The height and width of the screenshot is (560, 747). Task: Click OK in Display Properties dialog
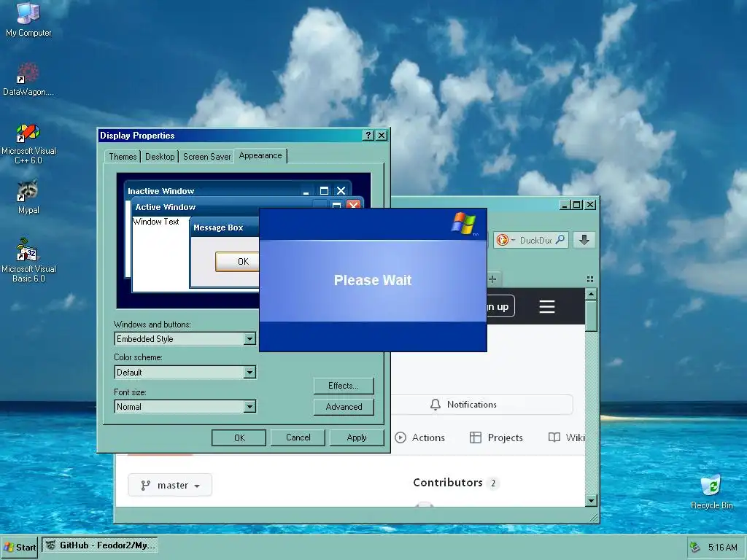coord(239,437)
